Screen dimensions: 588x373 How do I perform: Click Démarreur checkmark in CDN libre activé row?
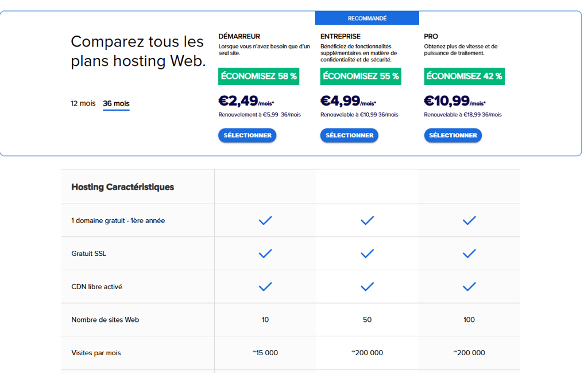tap(265, 286)
